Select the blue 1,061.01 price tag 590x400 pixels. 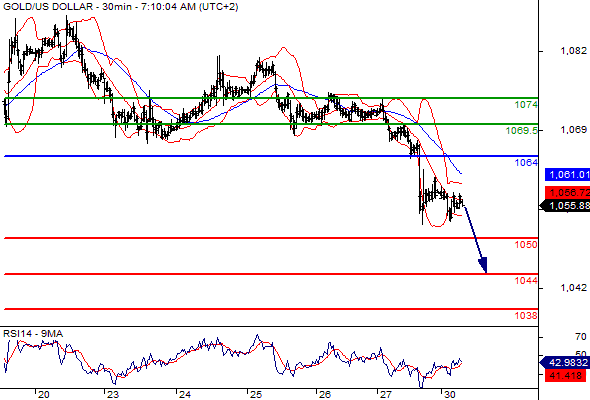coord(567,175)
